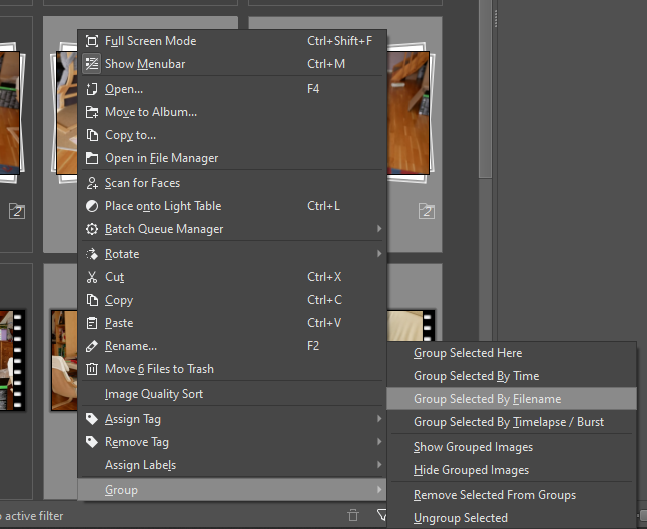The image size is (647, 529).
Task: Click the Paste clipboard icon
Action: tap(92, 323)
